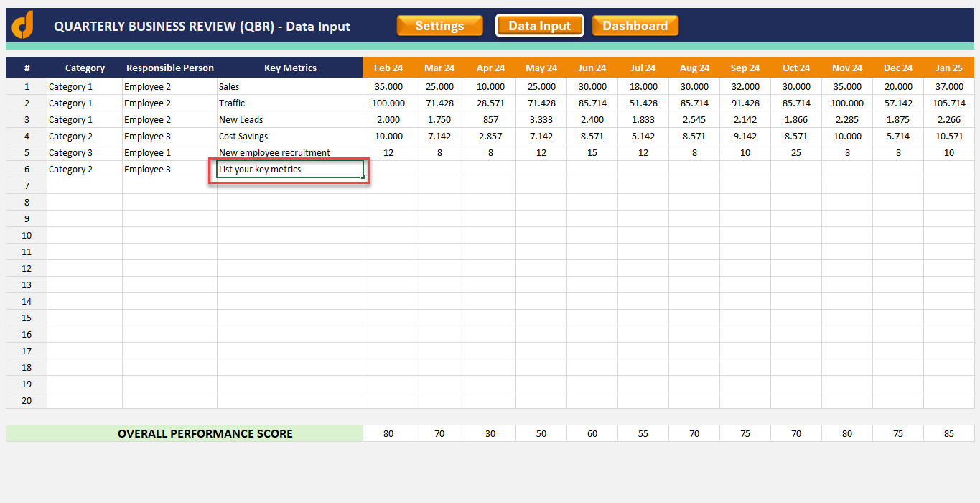This screenshot has width=980, height=503.
Task: Select the Category column header
Action: coord(84,68)
